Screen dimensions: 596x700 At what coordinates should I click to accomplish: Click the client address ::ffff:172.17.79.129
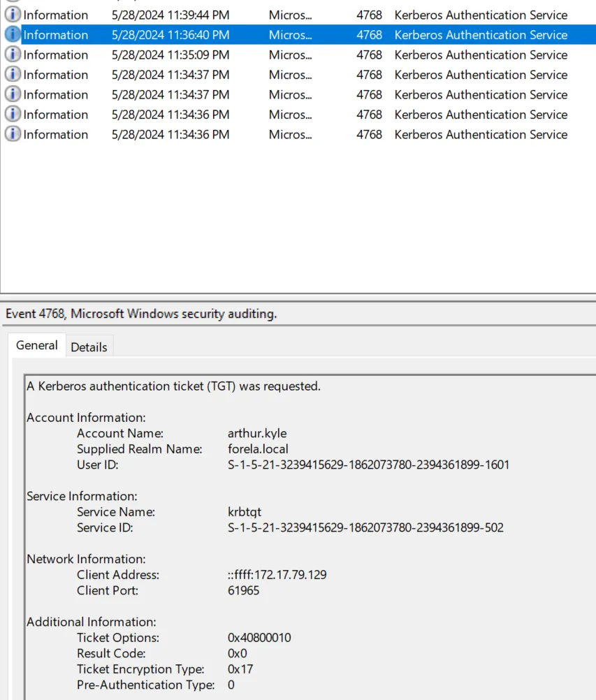[x=277, y=574]
